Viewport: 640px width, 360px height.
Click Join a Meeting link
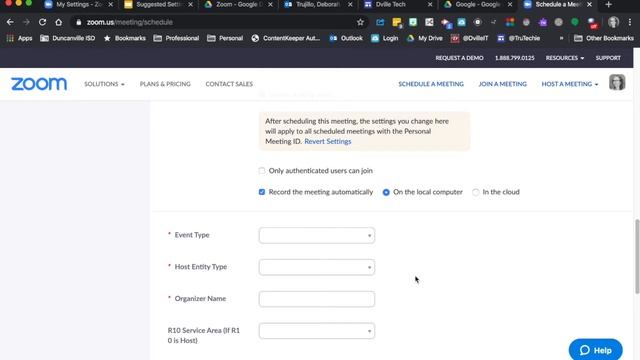[x=502, y=84]
